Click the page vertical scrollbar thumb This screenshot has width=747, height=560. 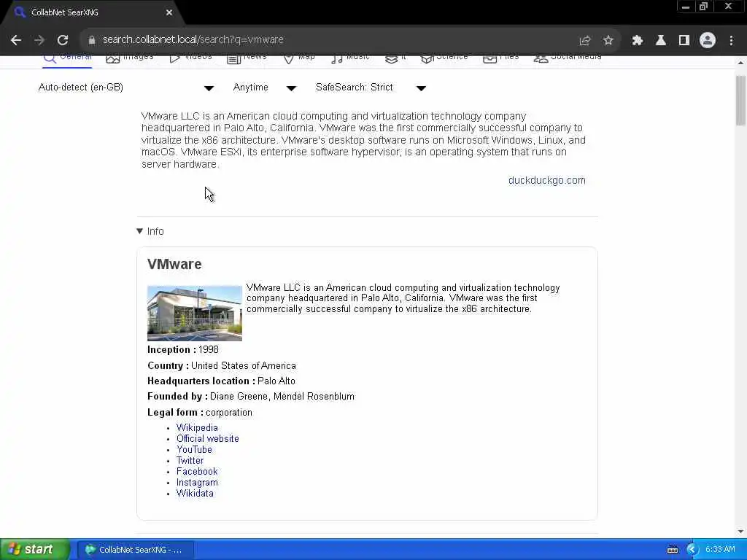pyautogui.click(x=740, y=101)
